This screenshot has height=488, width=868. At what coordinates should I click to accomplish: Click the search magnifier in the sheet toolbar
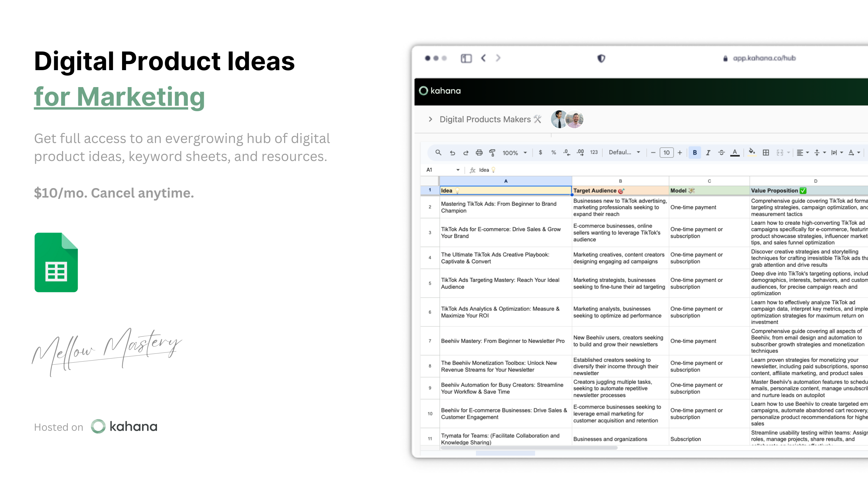pos(438,152)
